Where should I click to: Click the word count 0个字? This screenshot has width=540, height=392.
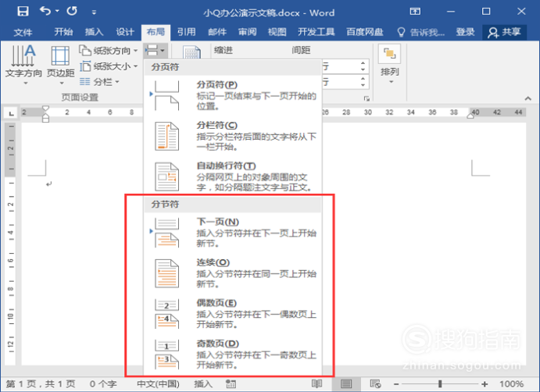[x=103, y=383]
